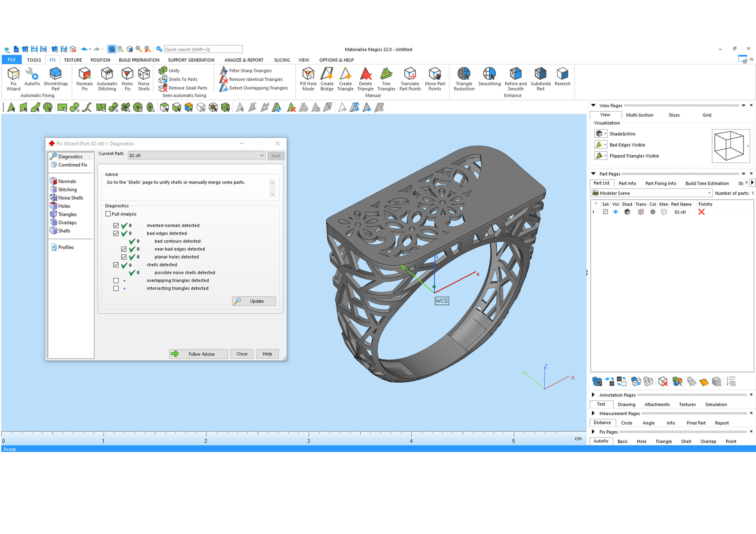756x534 pixels.
Task: Open the SUPPORT GENERATION ribbon tab
Action: click(191, 60)
